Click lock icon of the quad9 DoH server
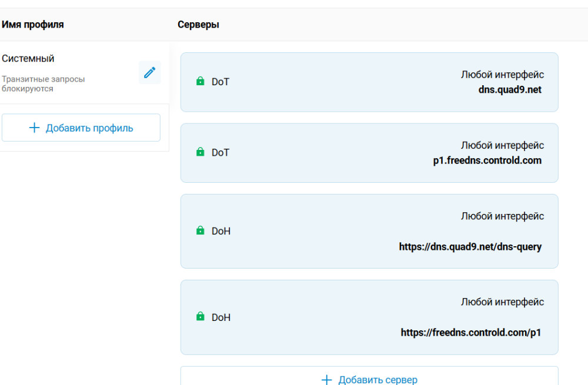The image size is (588, 385). 200,231
